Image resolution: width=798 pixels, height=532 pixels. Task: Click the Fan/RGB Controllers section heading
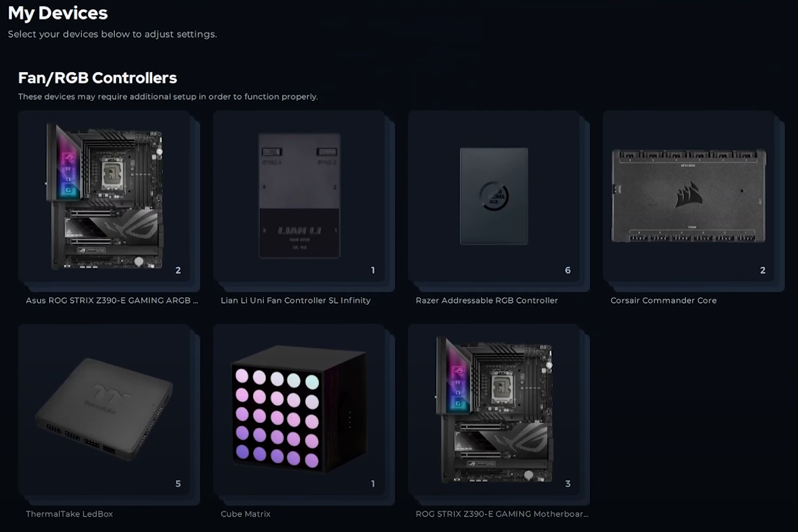point(97,78)
